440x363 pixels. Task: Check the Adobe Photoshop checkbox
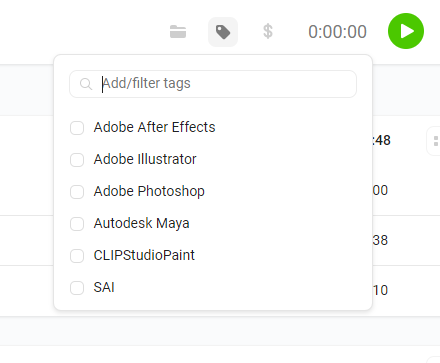click(x=77, y=192)
